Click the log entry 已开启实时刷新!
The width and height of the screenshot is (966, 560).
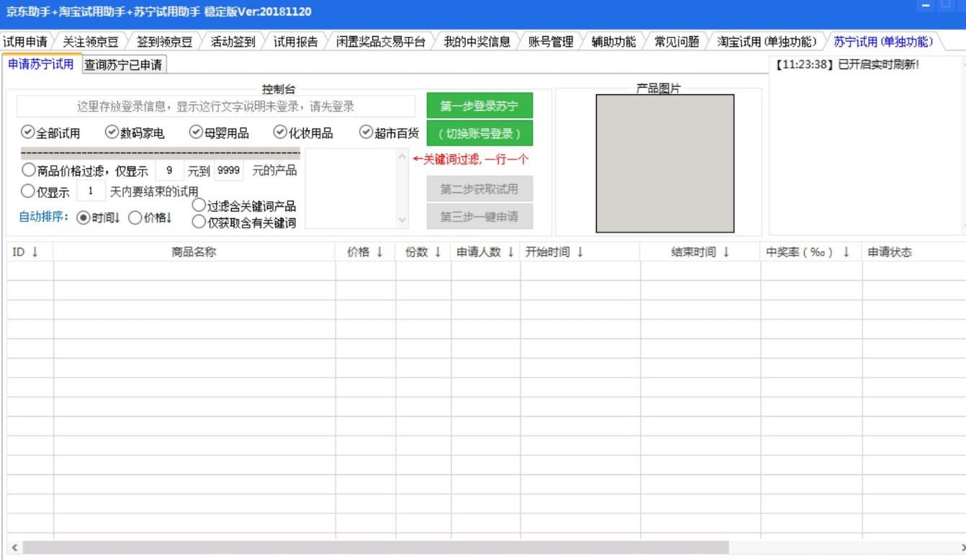point(847,65)
